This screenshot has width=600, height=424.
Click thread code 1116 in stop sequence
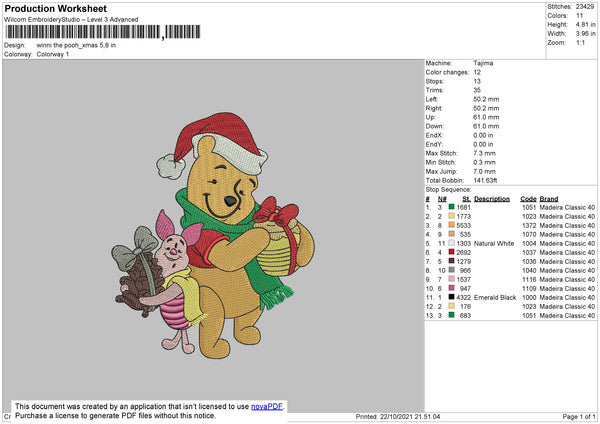(529, 279)
